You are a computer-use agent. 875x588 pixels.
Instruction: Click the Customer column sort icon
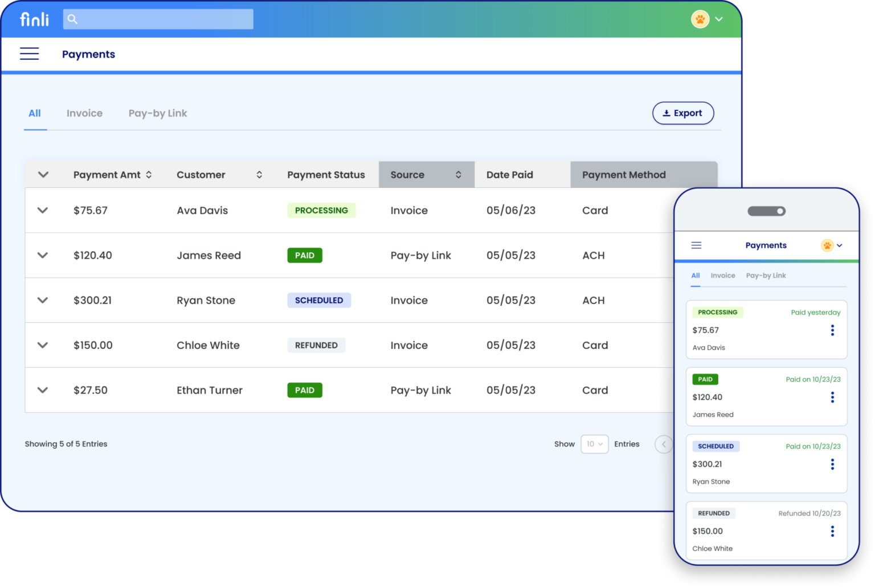click(259, 174)
